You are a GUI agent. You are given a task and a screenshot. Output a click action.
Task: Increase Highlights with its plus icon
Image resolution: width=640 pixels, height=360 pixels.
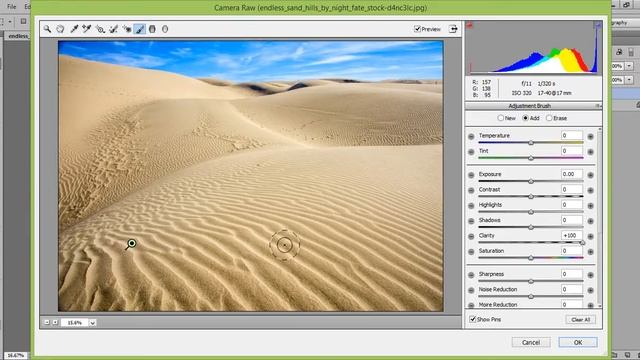590,206
